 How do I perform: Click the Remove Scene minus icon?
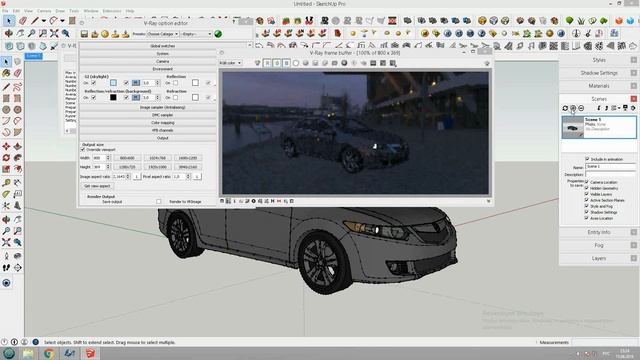[581, 108]
